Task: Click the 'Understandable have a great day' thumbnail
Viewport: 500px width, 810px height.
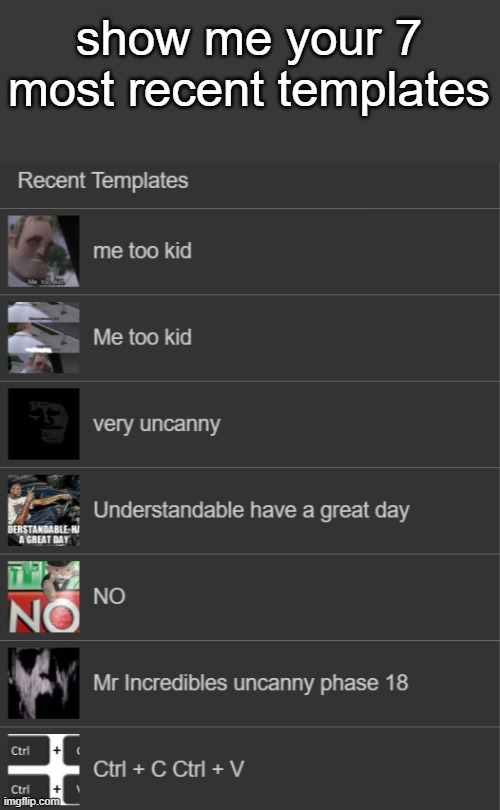Action: [x=43, y=510]
